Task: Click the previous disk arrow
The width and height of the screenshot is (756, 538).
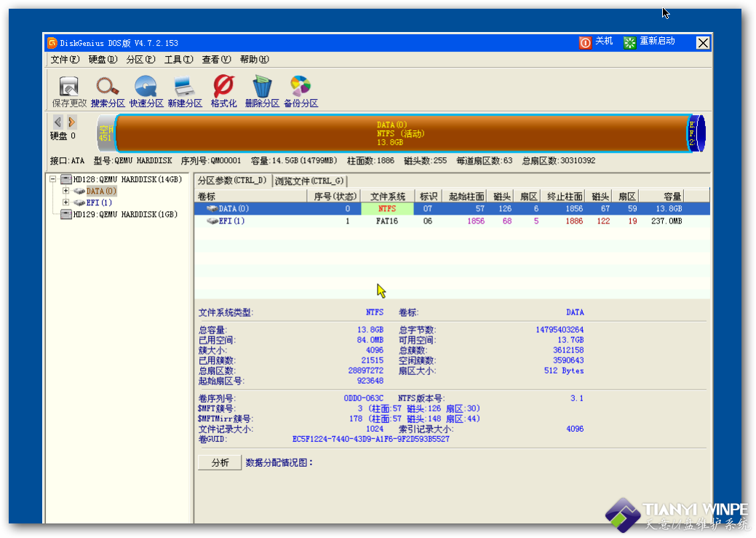Action: (58, 122)
